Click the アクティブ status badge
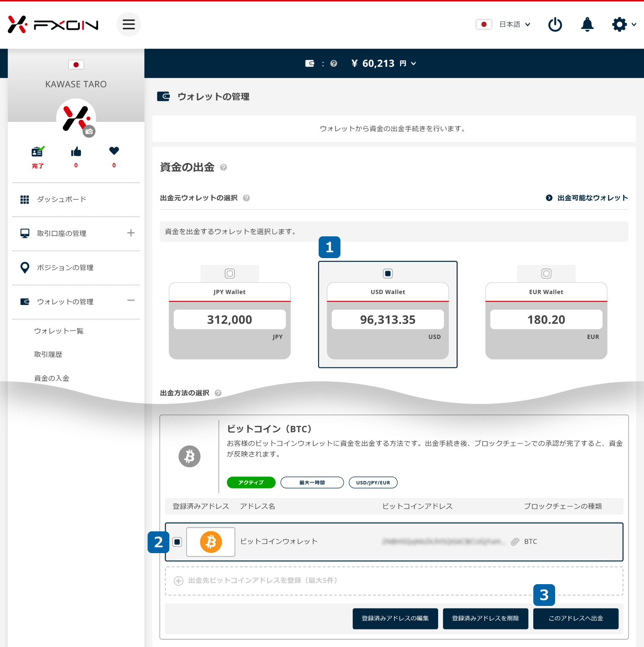The width and height of the screenshot is (644, 647). pyautogui.click(x=251, y=483)
